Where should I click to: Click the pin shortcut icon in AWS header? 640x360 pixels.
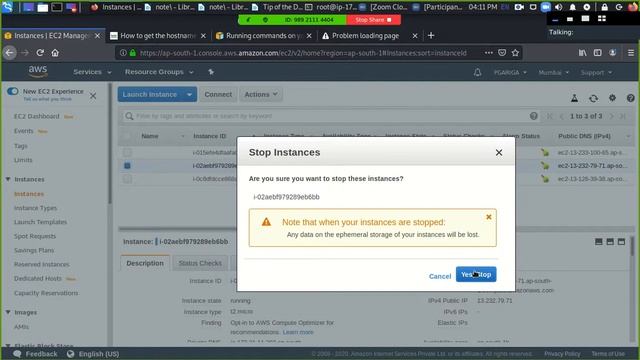point(211,72)
